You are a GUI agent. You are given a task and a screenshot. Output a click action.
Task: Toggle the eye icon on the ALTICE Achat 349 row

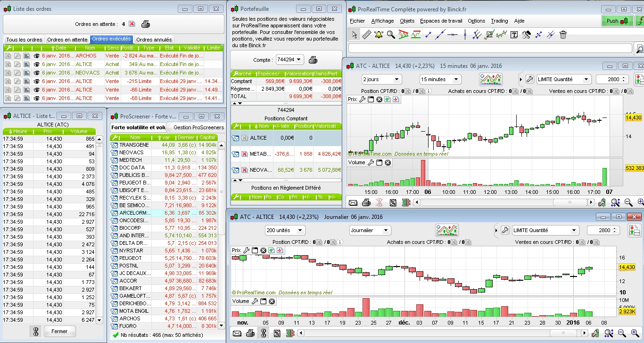coord(36,64)
